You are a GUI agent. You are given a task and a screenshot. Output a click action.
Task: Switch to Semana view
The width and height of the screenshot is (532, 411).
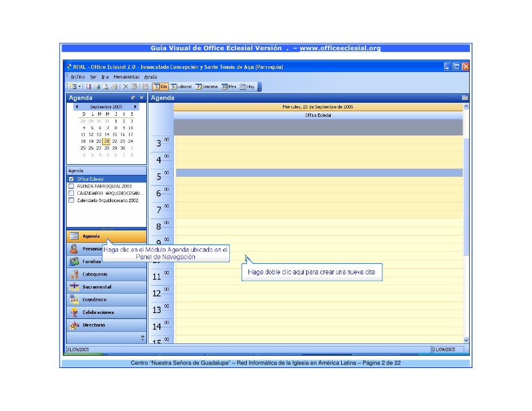[x=206, y=86]
